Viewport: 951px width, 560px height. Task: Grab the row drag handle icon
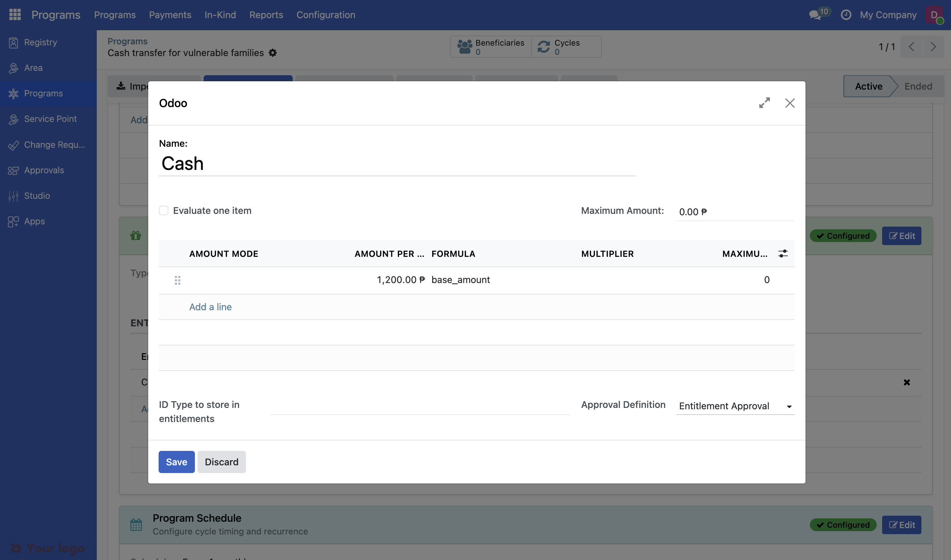click(177, 280)
